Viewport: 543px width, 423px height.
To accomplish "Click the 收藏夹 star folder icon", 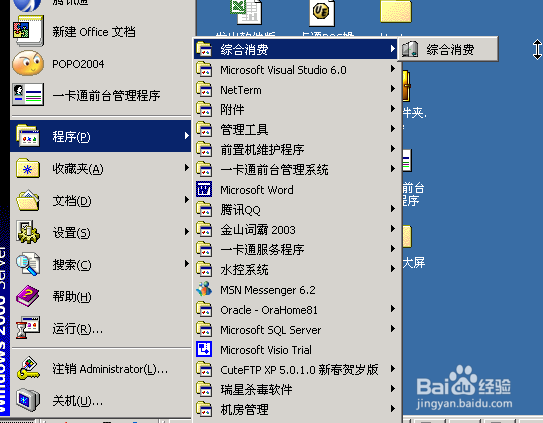I will coord(28,168).
